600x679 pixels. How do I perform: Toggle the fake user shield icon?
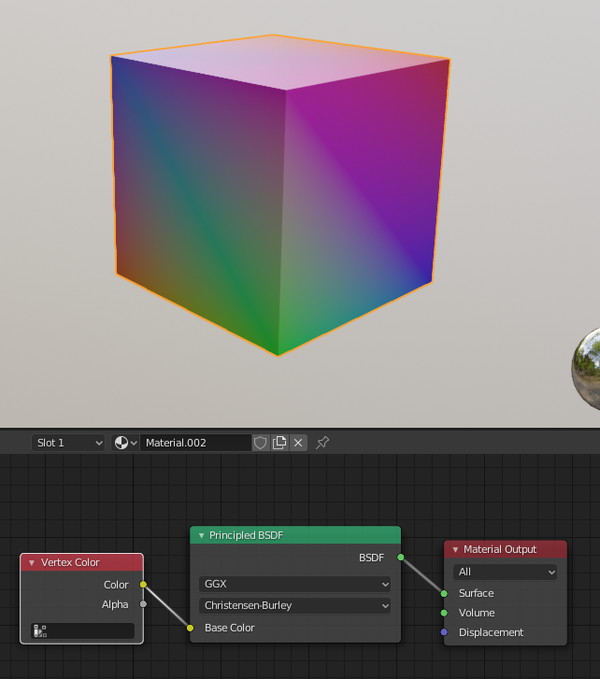coord(260,443)
